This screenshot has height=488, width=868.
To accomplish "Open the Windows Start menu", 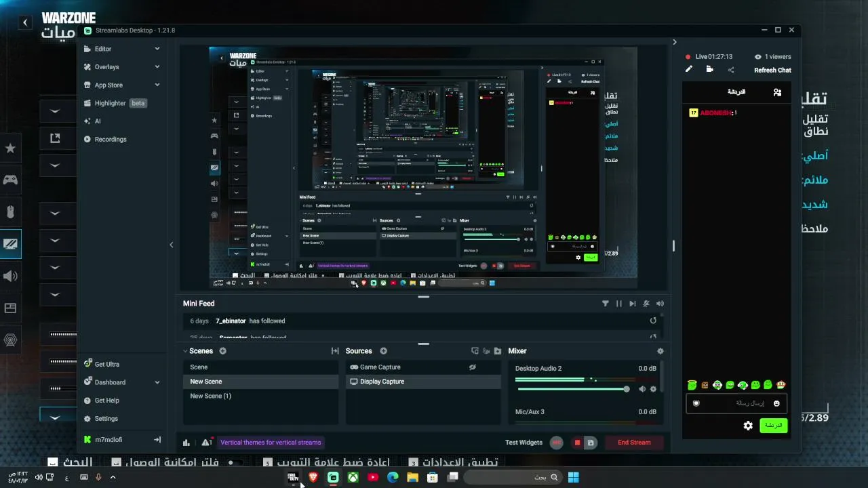I will pos(573,477).
